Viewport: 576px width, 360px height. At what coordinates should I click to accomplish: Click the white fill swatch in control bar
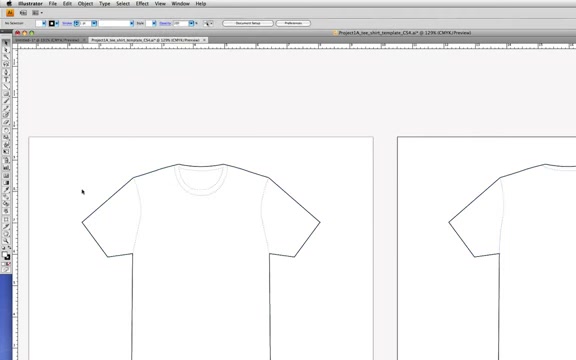pyautogui.click(x=39, y=23)
